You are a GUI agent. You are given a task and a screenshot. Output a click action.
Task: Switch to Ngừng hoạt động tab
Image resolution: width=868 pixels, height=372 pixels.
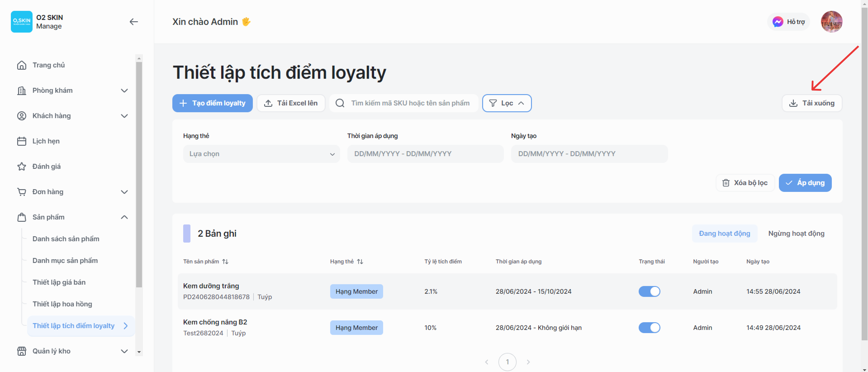(796, 233)
